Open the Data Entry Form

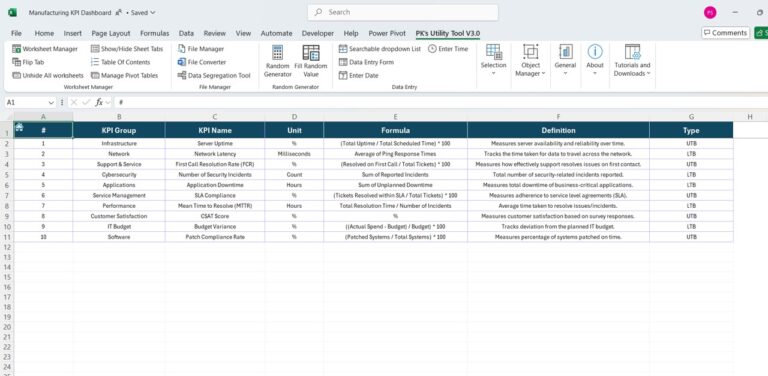[366, 62]
